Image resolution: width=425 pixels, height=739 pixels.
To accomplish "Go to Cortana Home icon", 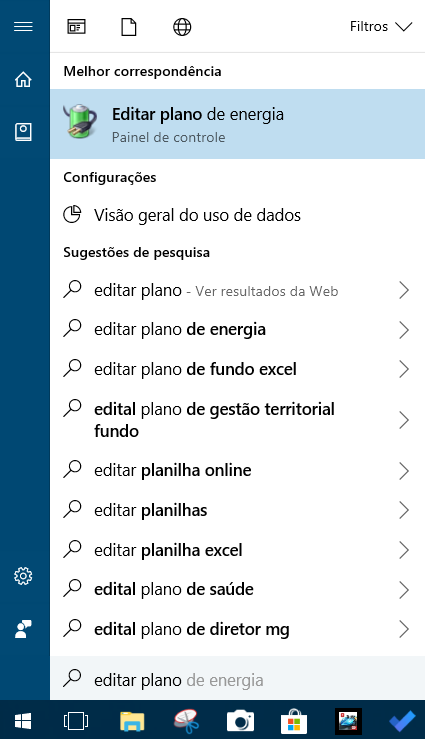I will click(23, 80).
